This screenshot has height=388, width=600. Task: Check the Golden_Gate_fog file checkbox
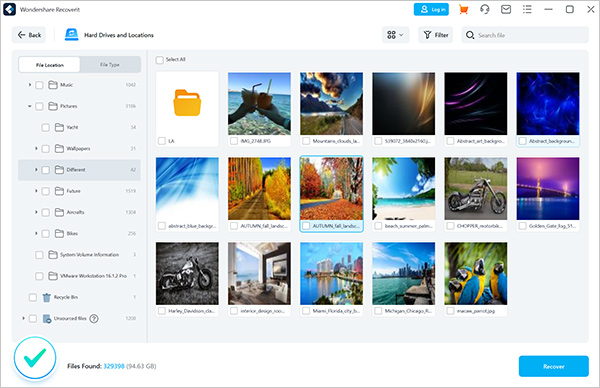point(522,226)
